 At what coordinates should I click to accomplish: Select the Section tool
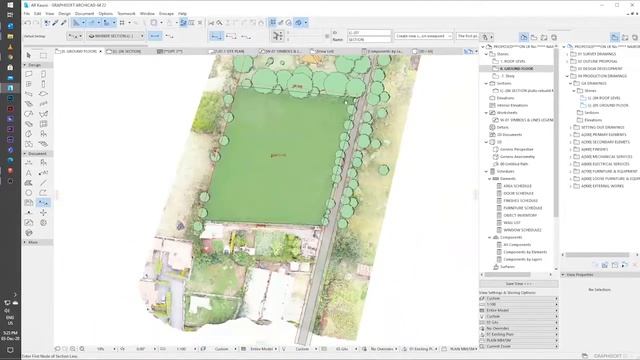click(x=43, y=202)
